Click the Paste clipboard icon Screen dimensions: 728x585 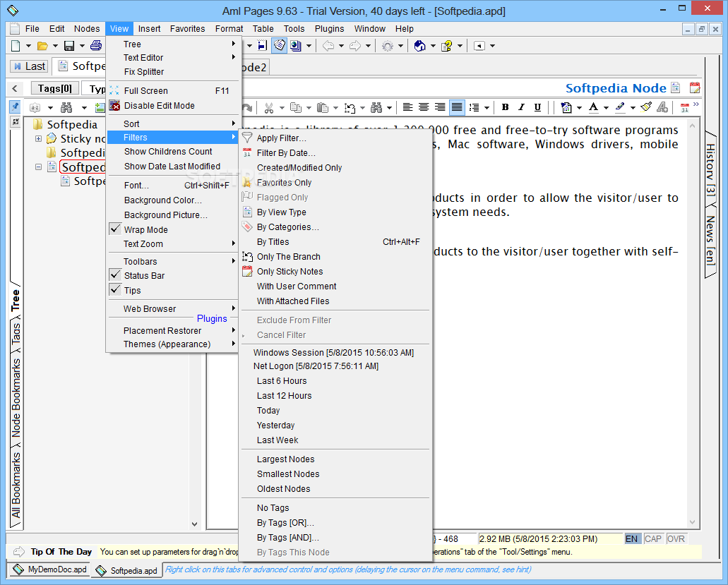point(322,108)
